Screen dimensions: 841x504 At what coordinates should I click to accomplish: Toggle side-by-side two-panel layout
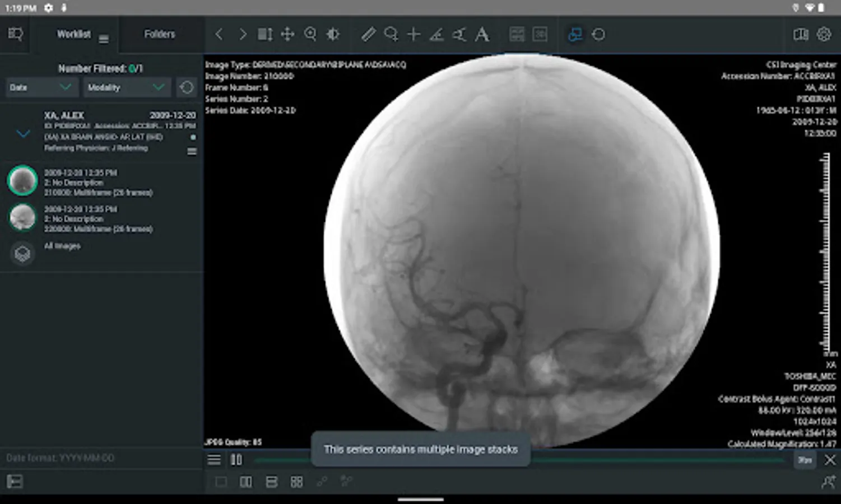click(x=245, y=482)
